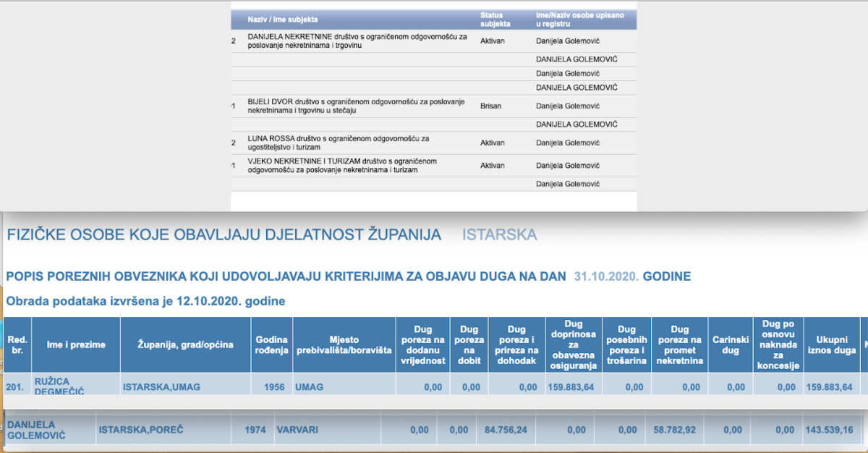The height and width of the screenshot is (453, 868).
Task: Select the name RUŽICA DEGMEČIĆ
Action: tap(59, 386)
